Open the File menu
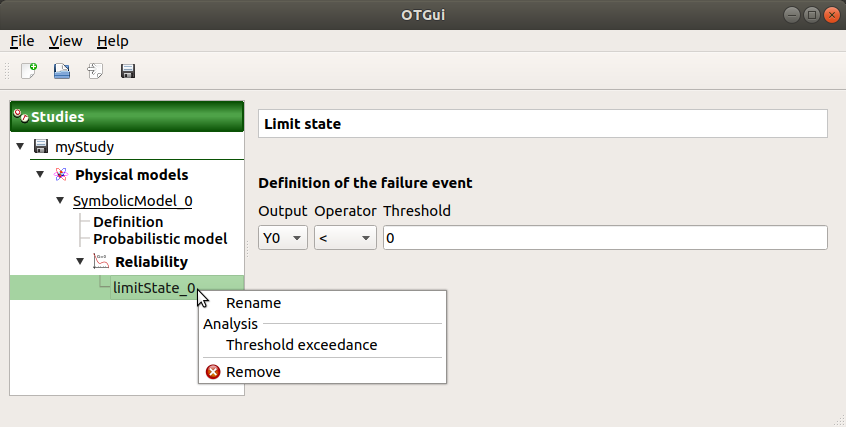This screenshot has width=846, height=427. coord(22,41)
